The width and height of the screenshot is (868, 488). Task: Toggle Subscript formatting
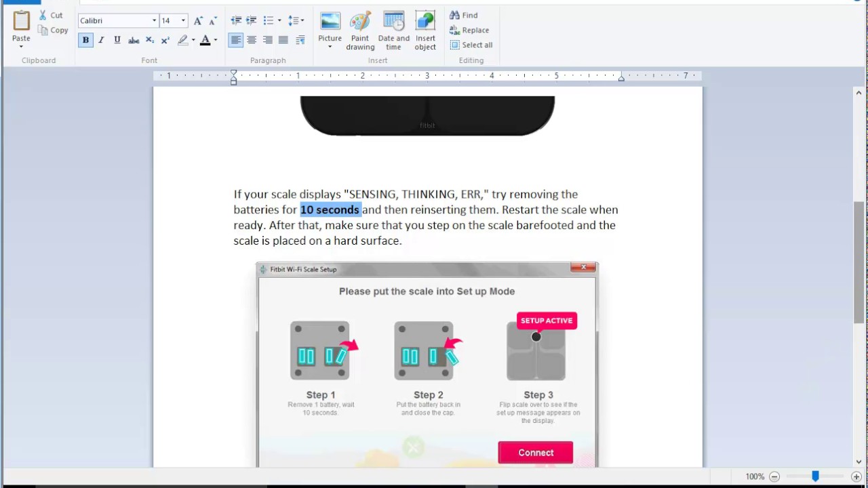point(150,40)
